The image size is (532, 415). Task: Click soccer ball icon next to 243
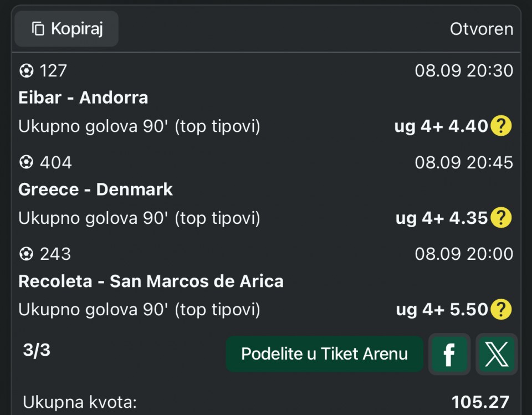click(x=26, y=254)
